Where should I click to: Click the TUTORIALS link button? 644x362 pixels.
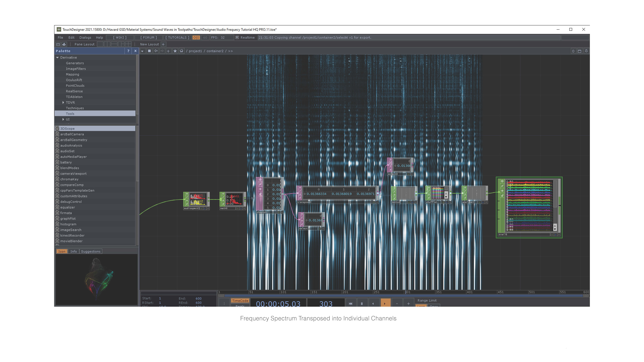177,38
